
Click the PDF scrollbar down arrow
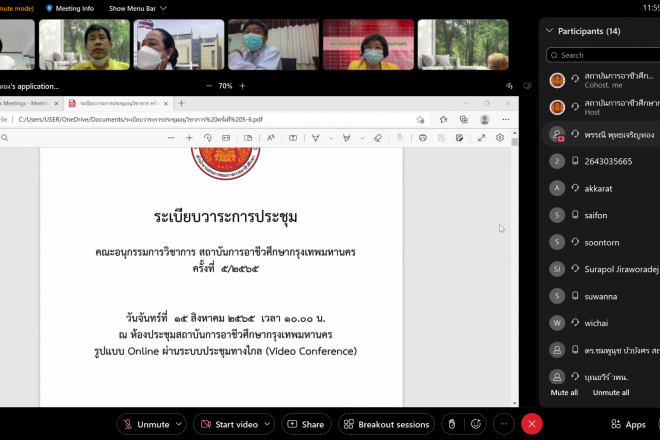[514, 403]
